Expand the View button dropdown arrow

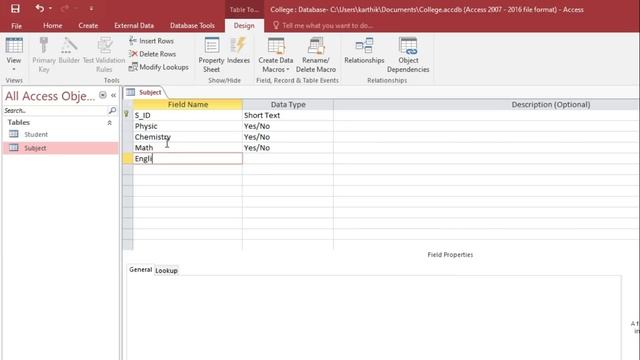point(13,69)
